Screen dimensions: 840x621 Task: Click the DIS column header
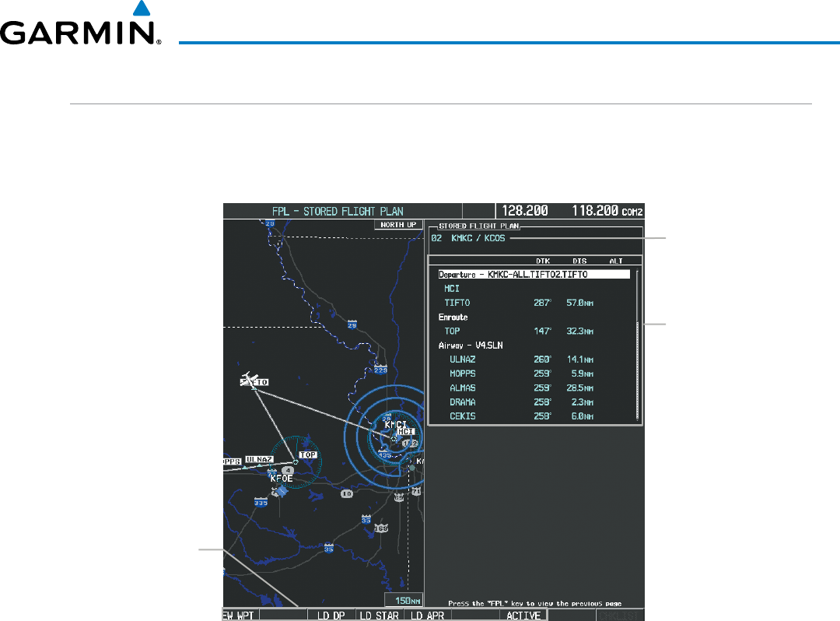(x=579, y=261)
